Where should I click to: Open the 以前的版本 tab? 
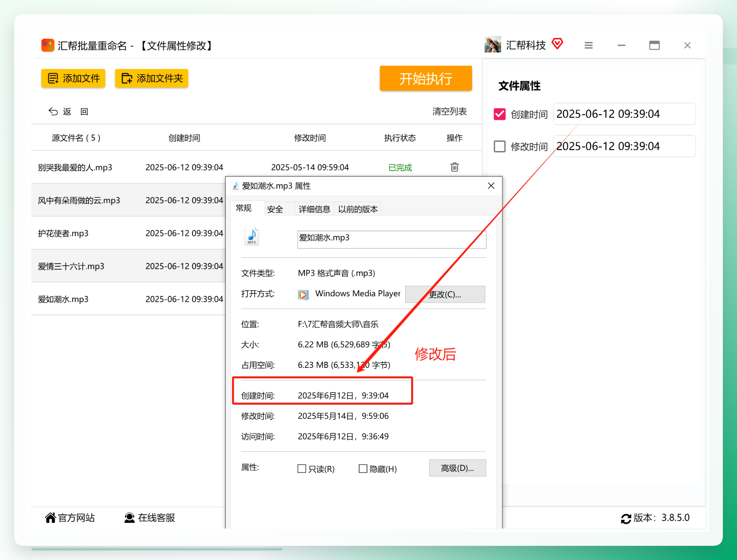358,209
